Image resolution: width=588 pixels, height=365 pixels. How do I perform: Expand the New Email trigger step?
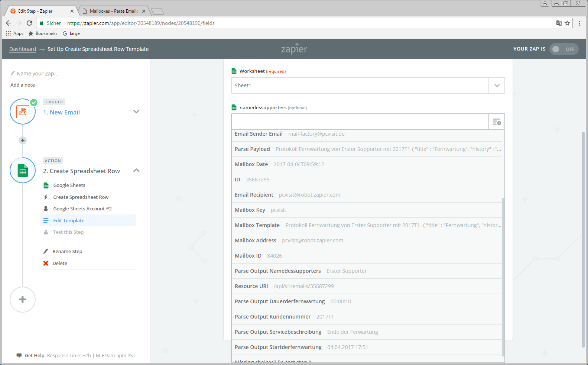point(136,112)
